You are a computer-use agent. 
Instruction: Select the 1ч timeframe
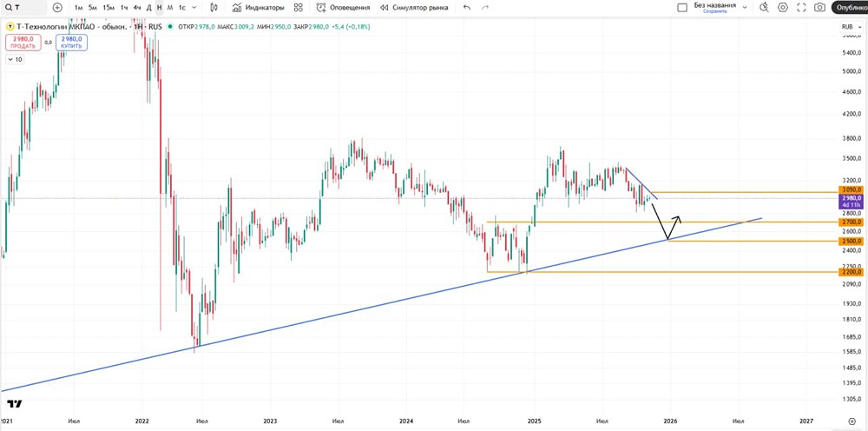coord(124,8)
